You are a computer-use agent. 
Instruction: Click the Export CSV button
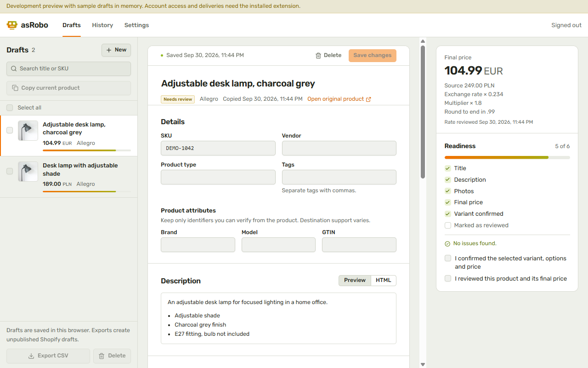pyautogui.click(x=48, y=356)
